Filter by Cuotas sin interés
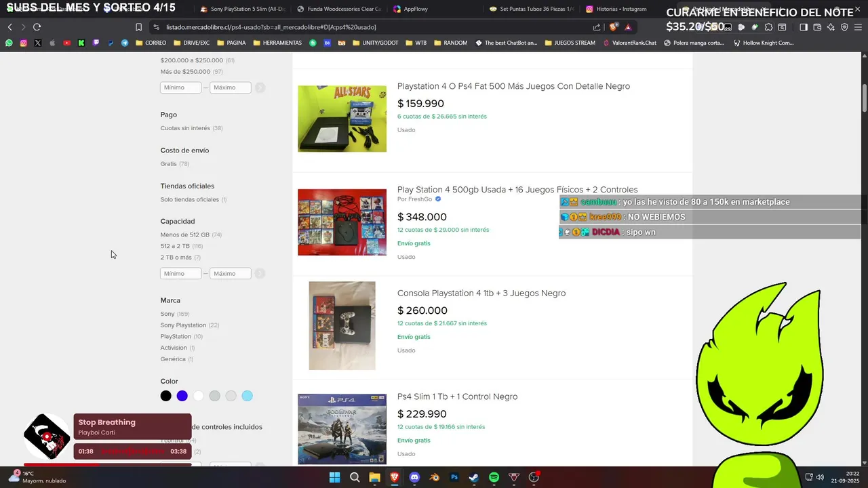 [191, 128]
